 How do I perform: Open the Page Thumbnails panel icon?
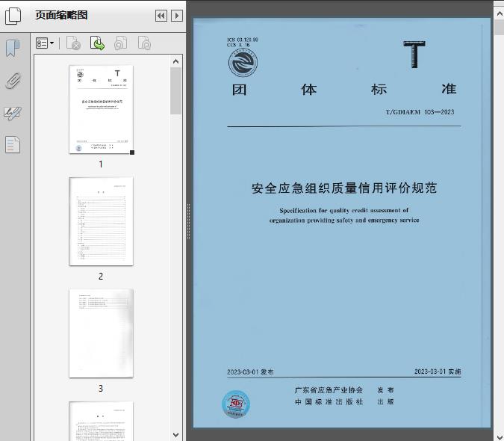(x=13, y=16)
